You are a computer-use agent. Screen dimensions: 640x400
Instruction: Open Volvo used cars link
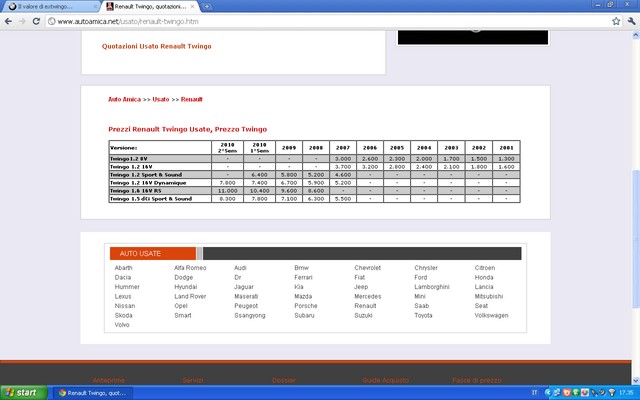click(x=122, y=325)
